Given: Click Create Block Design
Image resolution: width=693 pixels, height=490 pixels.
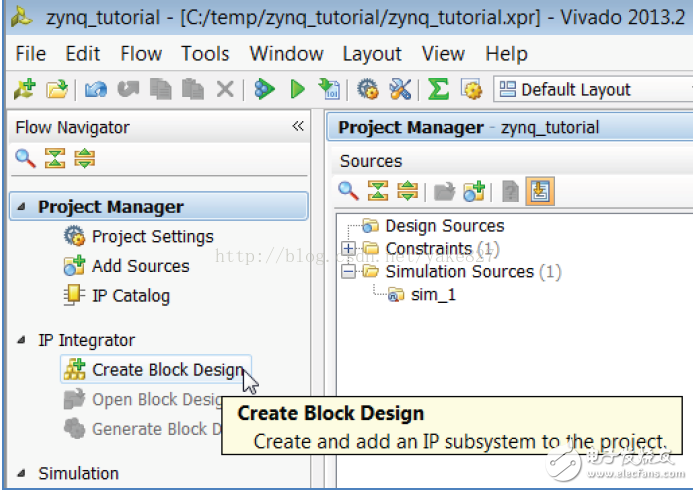Looking at the screenshot, I should [166, 370].
